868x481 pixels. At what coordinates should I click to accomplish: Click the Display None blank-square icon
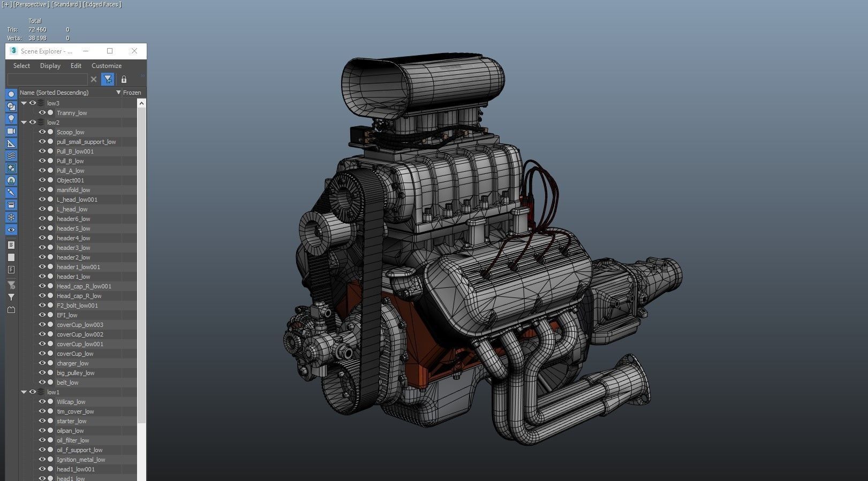(x=11, y=257)
